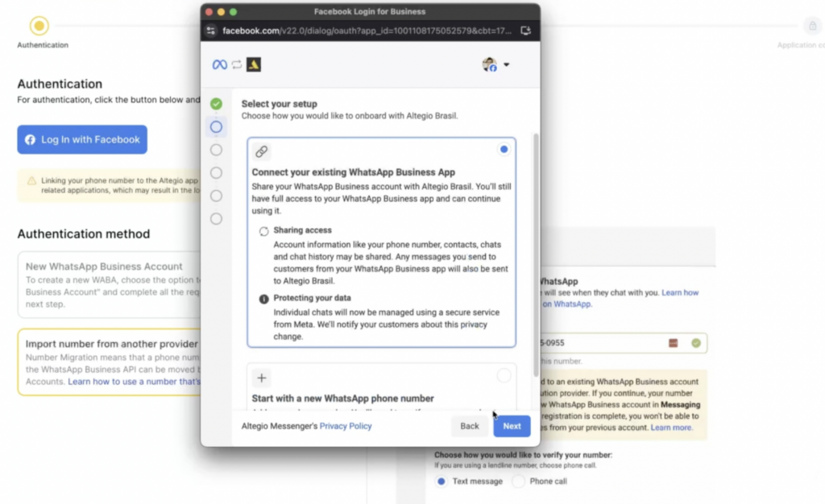Open the account dropdown arrow beside avatar
The width and height of the screenshot is (825, 504).
click(506, 64)
